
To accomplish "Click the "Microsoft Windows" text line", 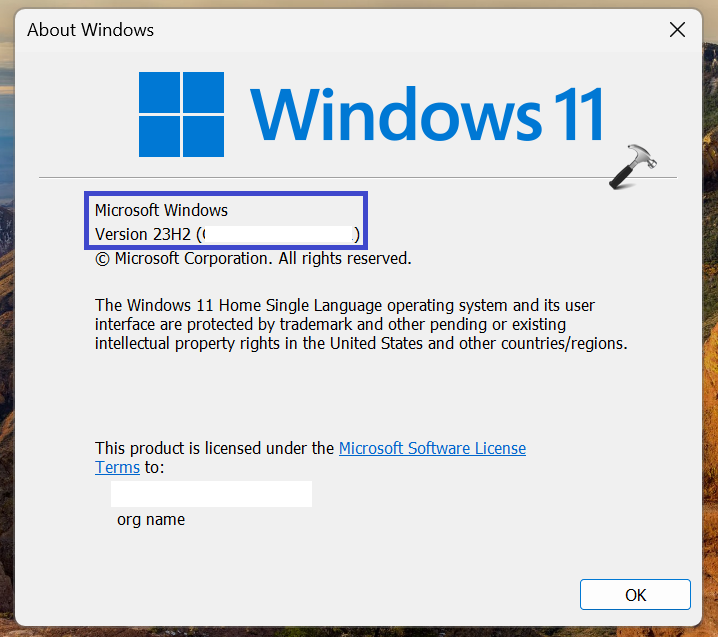I will (x=161, y=210).
